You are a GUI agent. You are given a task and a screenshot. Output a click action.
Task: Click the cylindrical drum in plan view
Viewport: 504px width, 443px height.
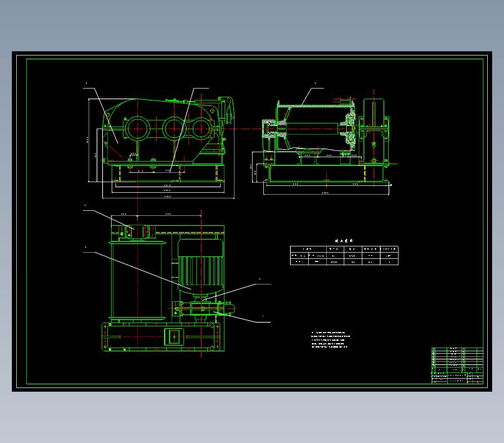[137, 280]
